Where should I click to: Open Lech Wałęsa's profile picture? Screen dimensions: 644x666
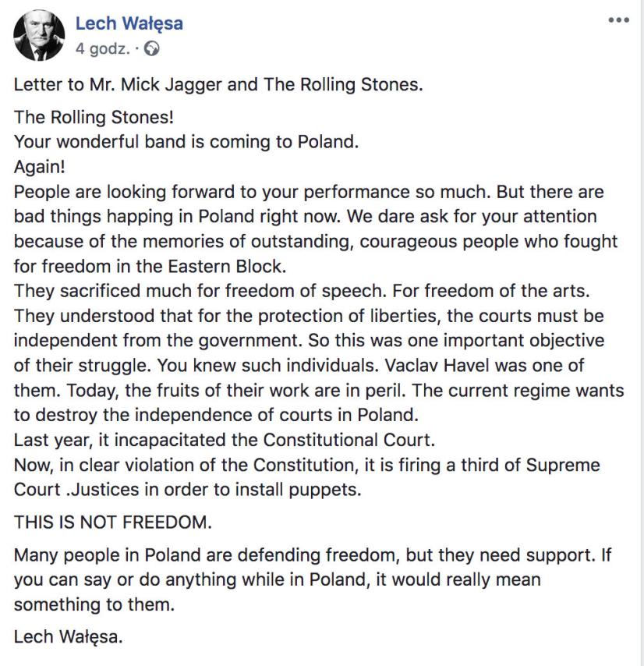39,36
